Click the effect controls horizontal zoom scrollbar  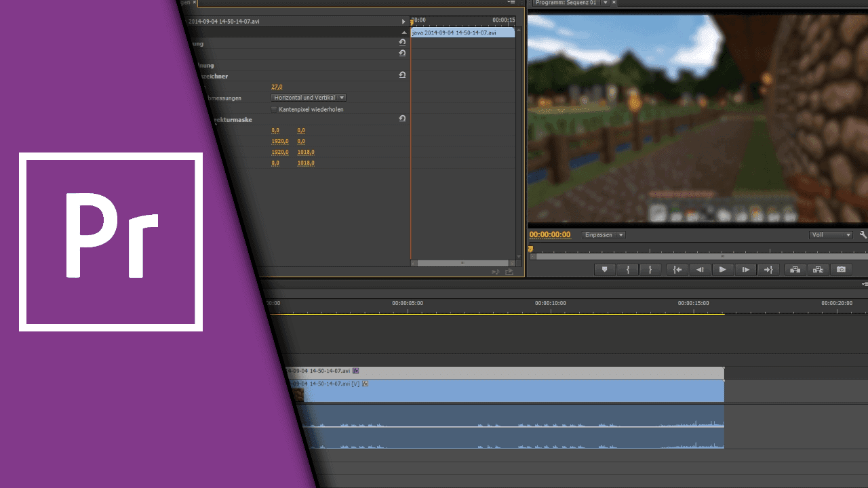[x=463, y=262]
